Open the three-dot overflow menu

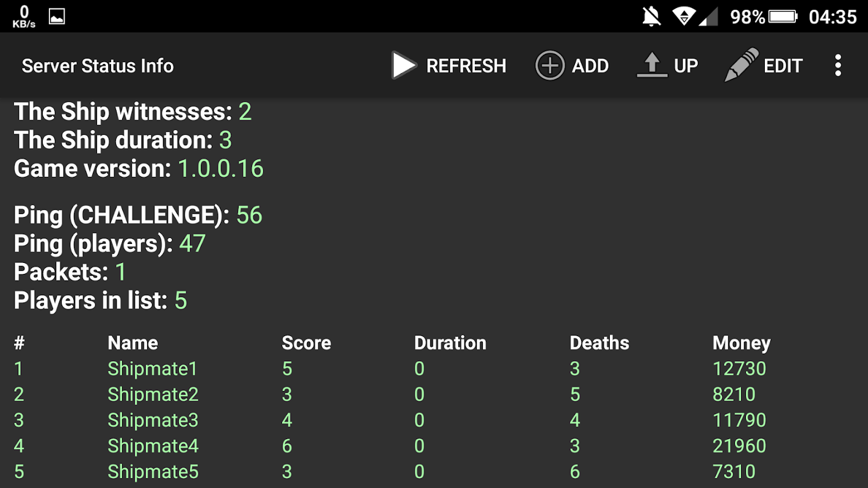(x=838, y=65)
